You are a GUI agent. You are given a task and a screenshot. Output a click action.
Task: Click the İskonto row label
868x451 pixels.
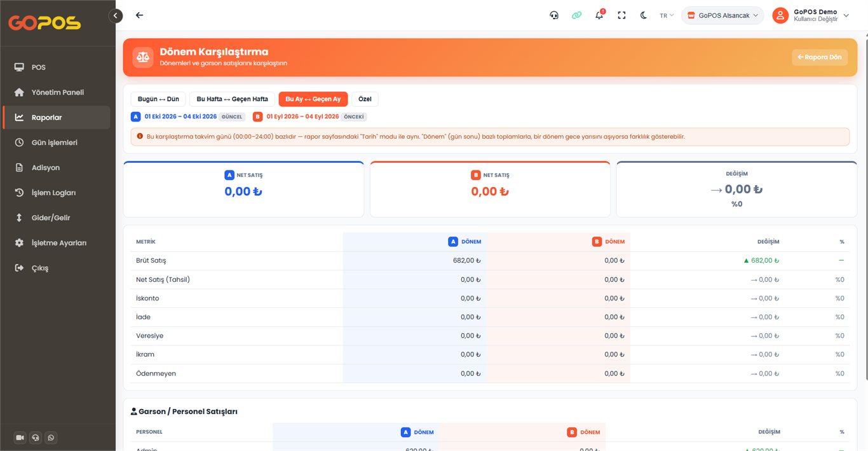(147, 298)
